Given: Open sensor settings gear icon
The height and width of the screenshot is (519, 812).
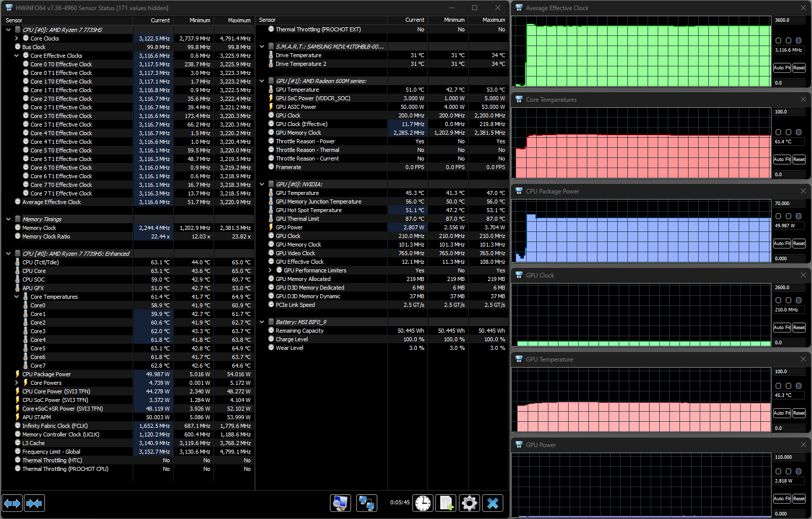Looking at the screenshot, I should pos(469,503).
